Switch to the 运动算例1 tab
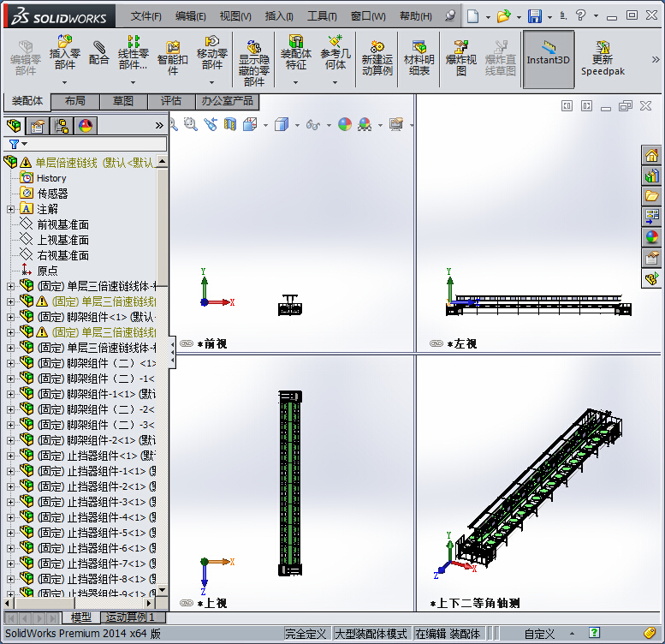This screenshot has width=665, height=644. click(x=131, y=617)
